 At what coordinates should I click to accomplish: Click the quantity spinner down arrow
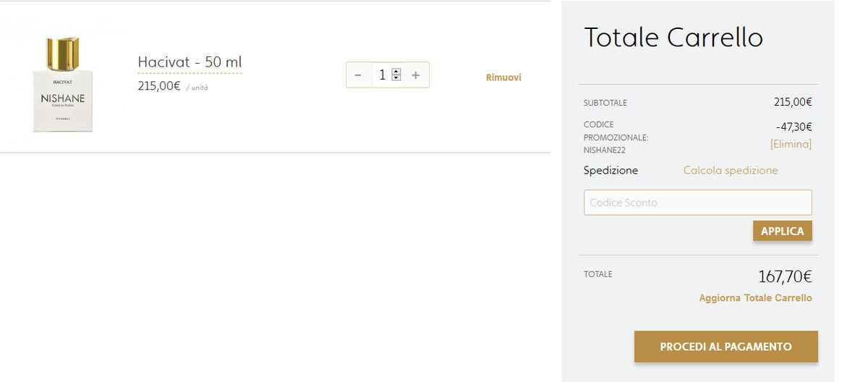(396, 77)
